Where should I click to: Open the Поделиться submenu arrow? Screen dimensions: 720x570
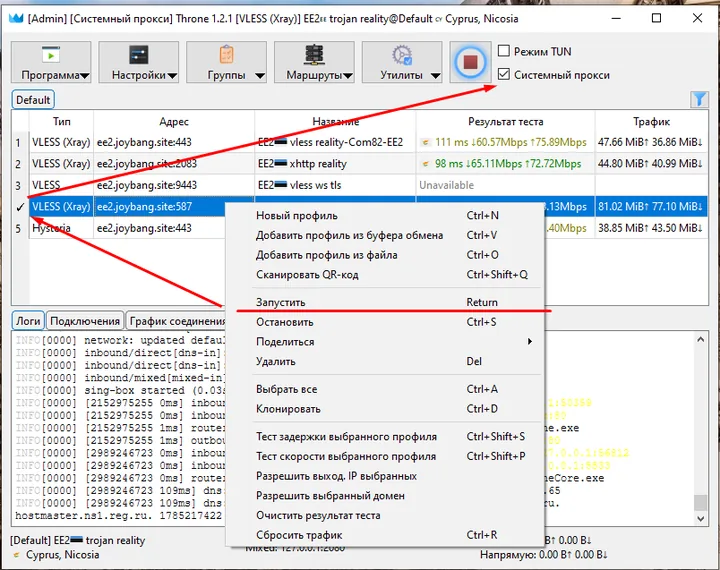pyautogui.click(x=530, y=341)
